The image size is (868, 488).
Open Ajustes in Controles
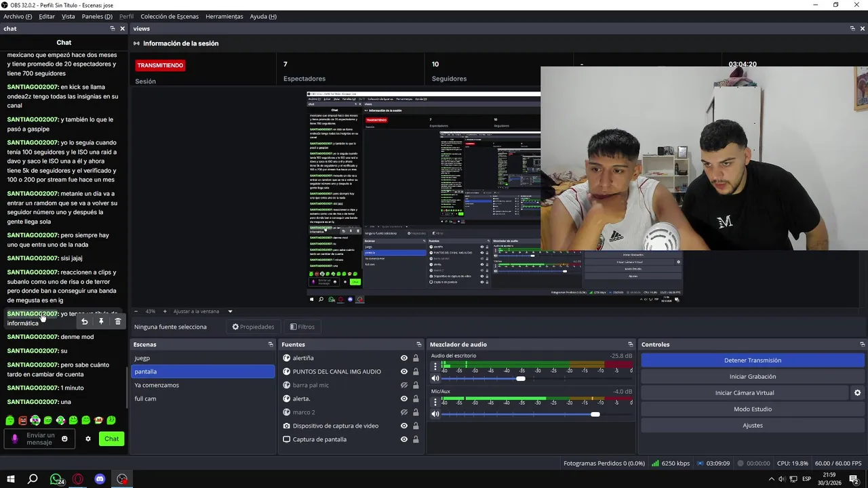[753, 426]
